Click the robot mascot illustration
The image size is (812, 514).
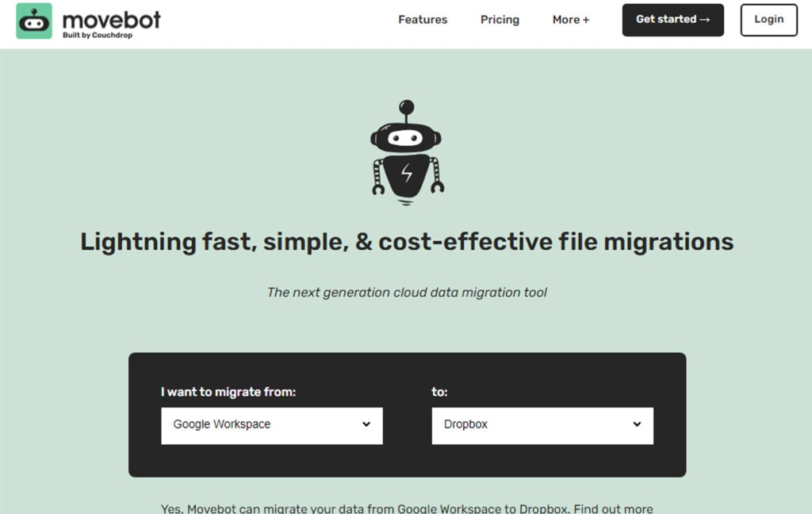[x=407, y=153]
